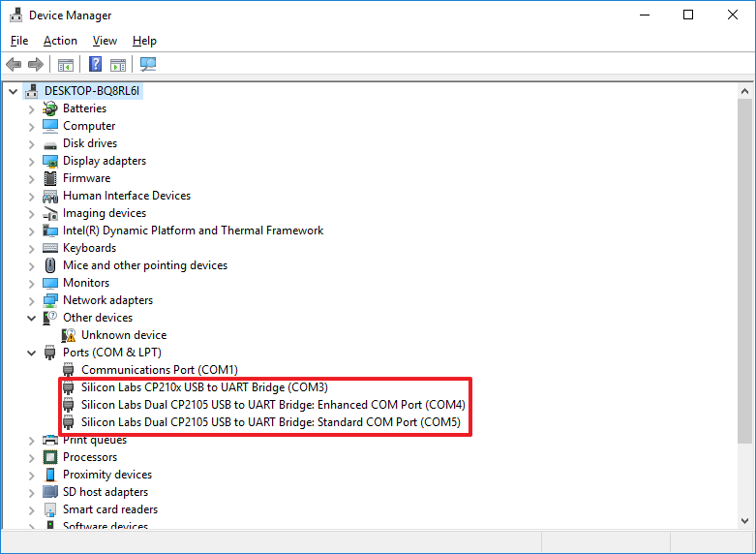756x554 pixels.
Task: Select Silicon Labs CP210x Bridge (COM3)
Action: tap(204, 387)
